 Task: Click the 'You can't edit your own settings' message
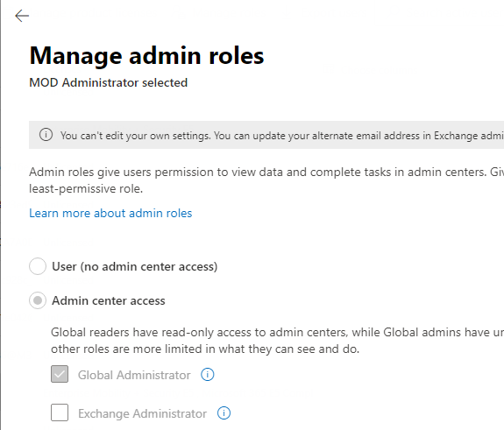(x=281, y=136)
